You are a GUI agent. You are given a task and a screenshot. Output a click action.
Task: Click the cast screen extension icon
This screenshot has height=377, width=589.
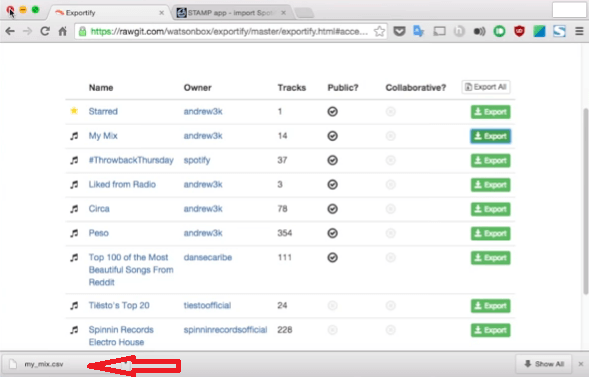coord(439,31)
